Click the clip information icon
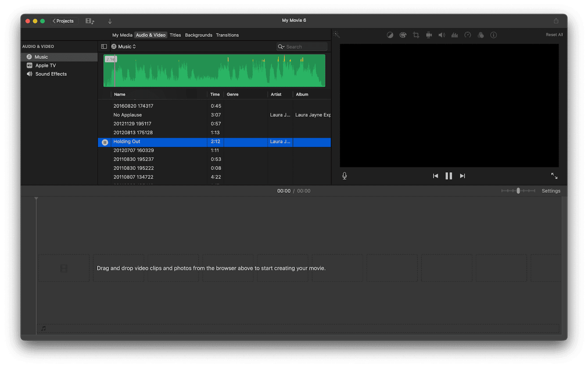588x368 pixels. pyautogui.click(x=493, y=35)
